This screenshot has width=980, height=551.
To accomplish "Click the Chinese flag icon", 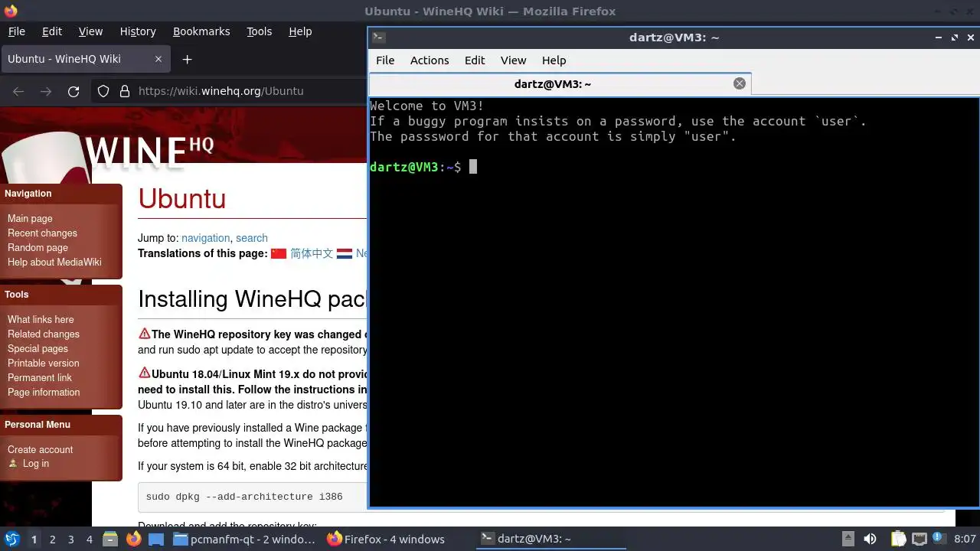I will coord(279,253).
